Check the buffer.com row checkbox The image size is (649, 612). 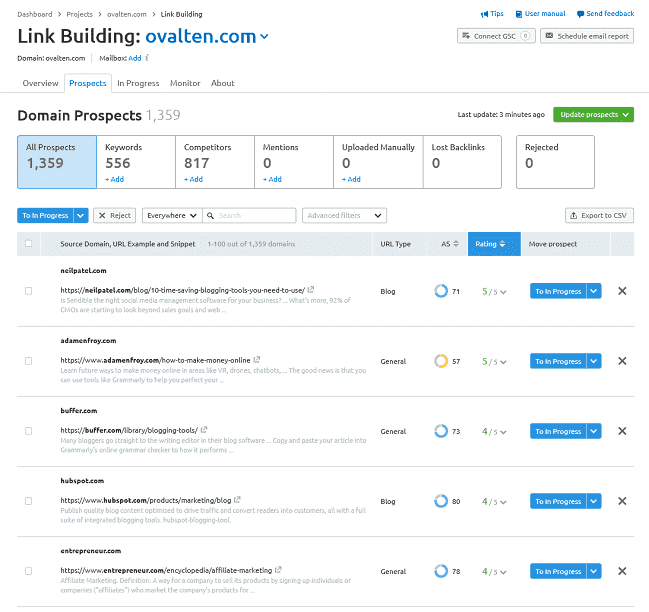point(28,431)
